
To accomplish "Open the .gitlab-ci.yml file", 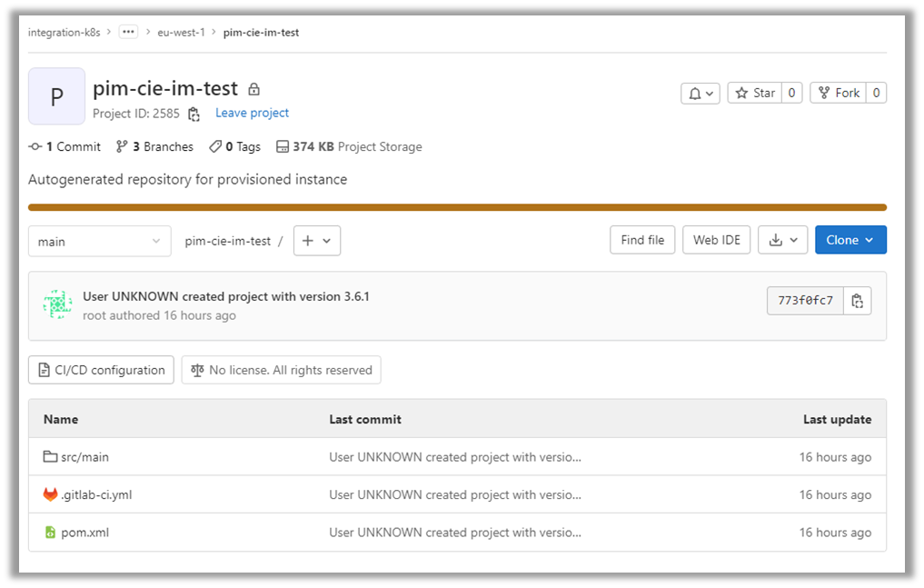I will click(95, 495).
